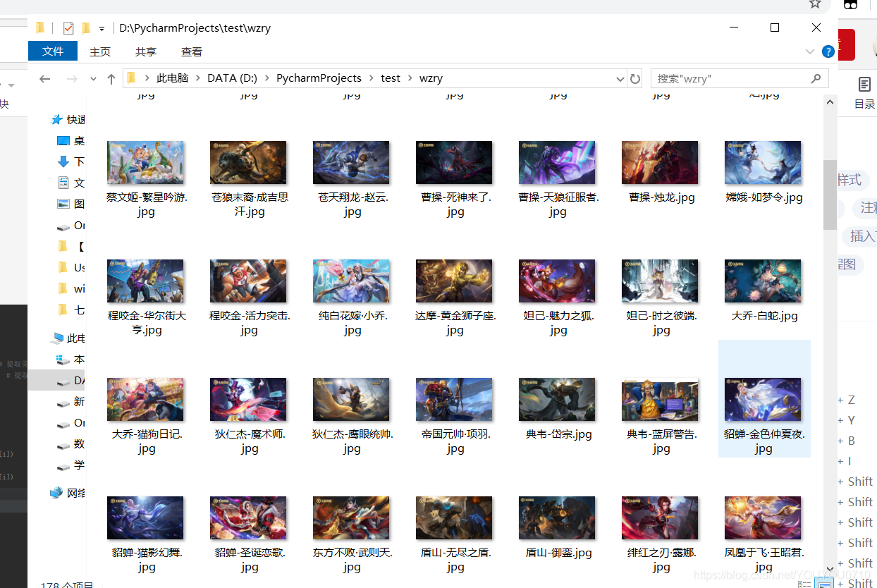Select 曹操-天狼征服者.jpg thumbnail
This screenshot has height=588, width=877.
point(557,163)
